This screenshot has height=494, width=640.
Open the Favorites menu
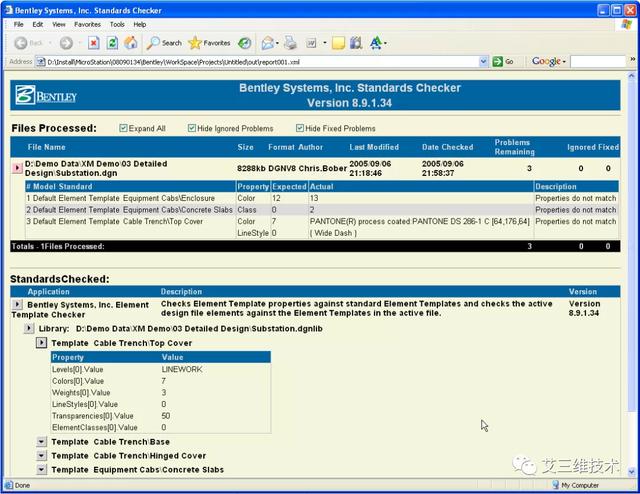tap(87, 24)
